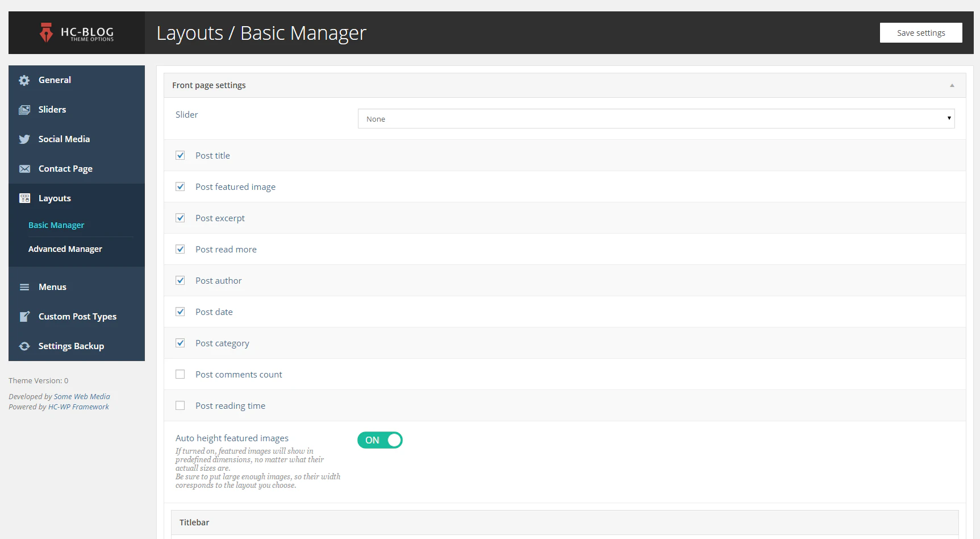The image size is (980, 539).
Task: Open Settings Backup section
Action: coord(77,346)
